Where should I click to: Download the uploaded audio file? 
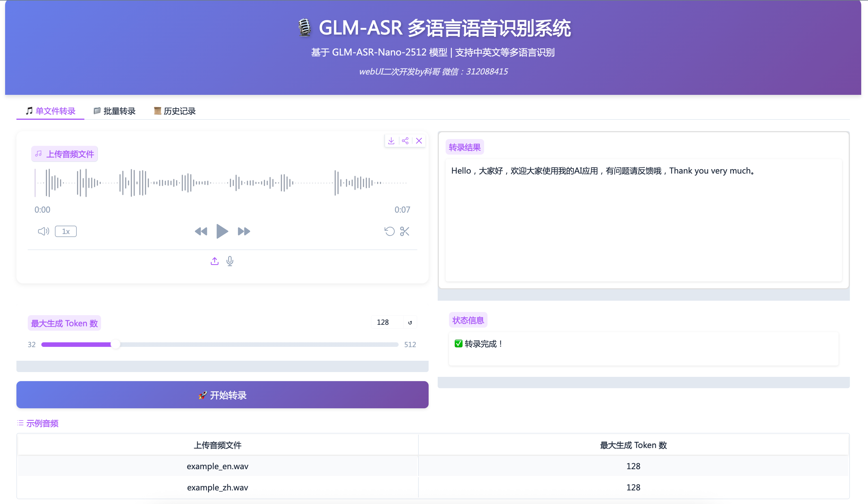coord(391,141)
